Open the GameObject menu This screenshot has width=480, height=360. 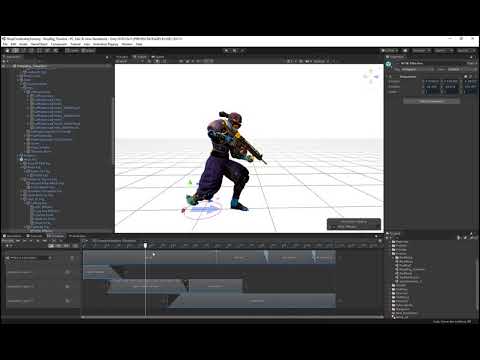(x=39, y=44)
